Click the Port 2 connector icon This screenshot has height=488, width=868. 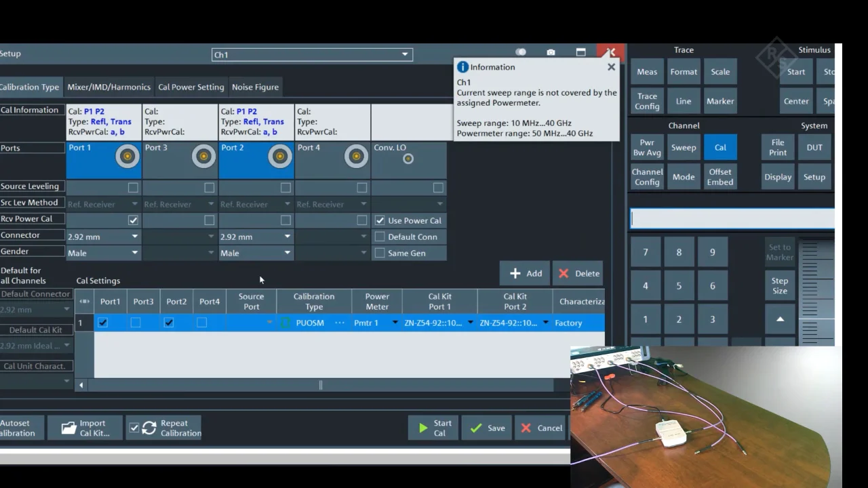(279, 157)
